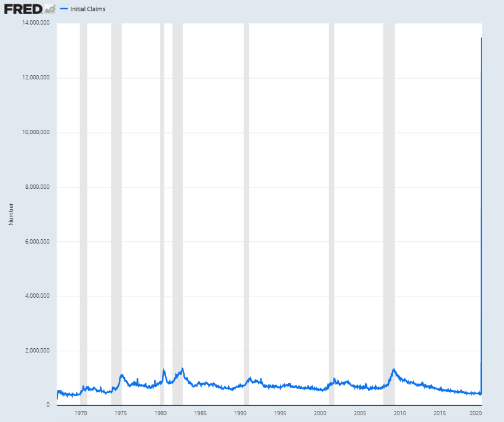Click the 2005 x-axis label
The height and width of the screenshot is (422, 504).
point(359,413)
